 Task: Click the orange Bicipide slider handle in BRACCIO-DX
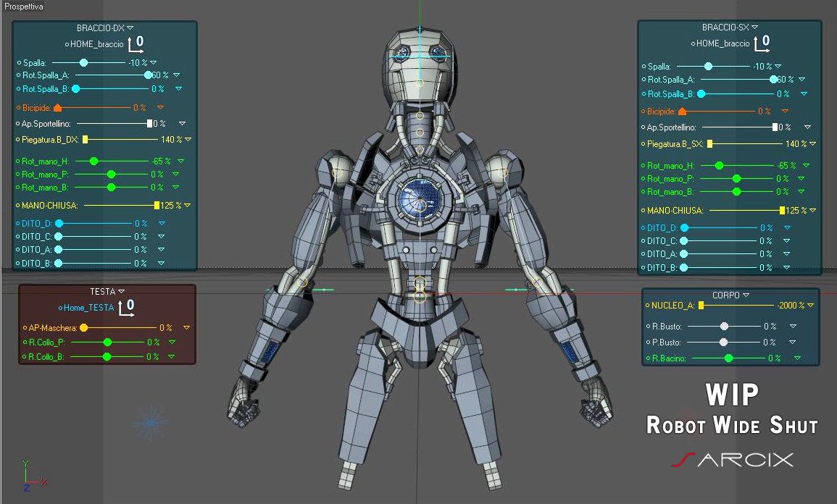point(58,108)
